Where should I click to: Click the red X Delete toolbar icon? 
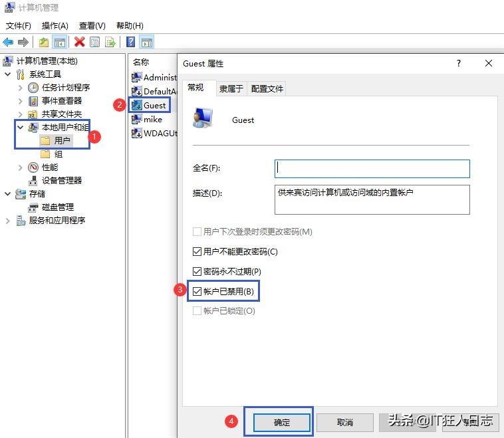[79, 42]
